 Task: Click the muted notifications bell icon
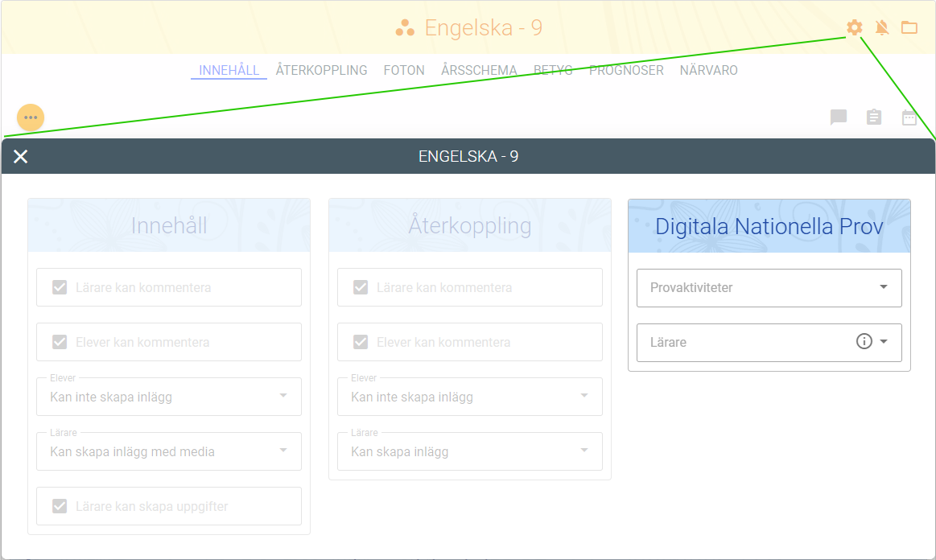point(882,28)
